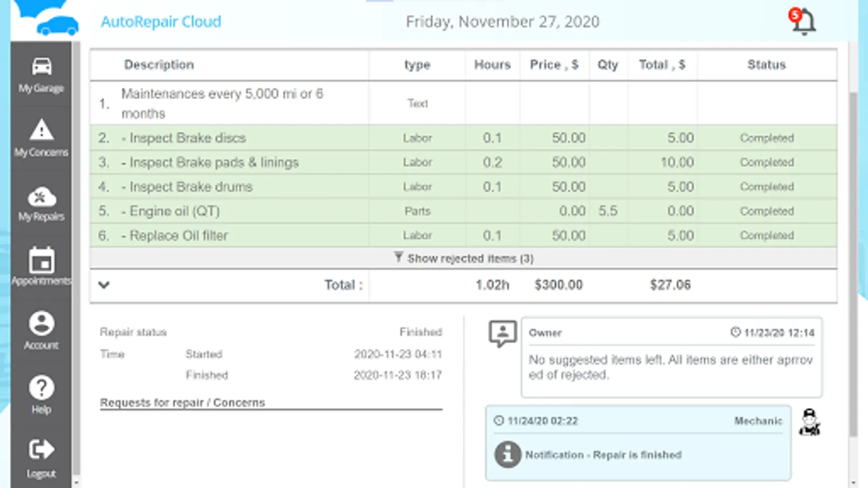Viewport: 868px width, 488px height.
Task: Open My Concerns warning icon
Action: click(41, 131)
